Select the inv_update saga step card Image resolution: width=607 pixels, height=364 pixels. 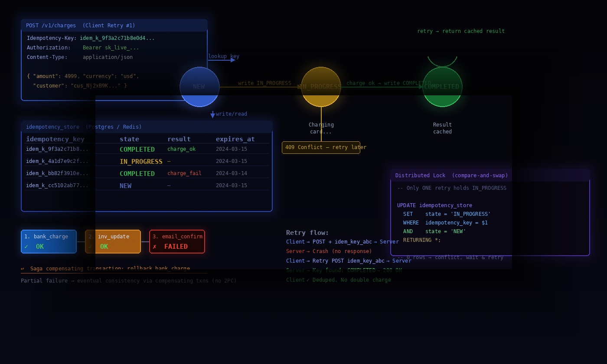point(113,241)
